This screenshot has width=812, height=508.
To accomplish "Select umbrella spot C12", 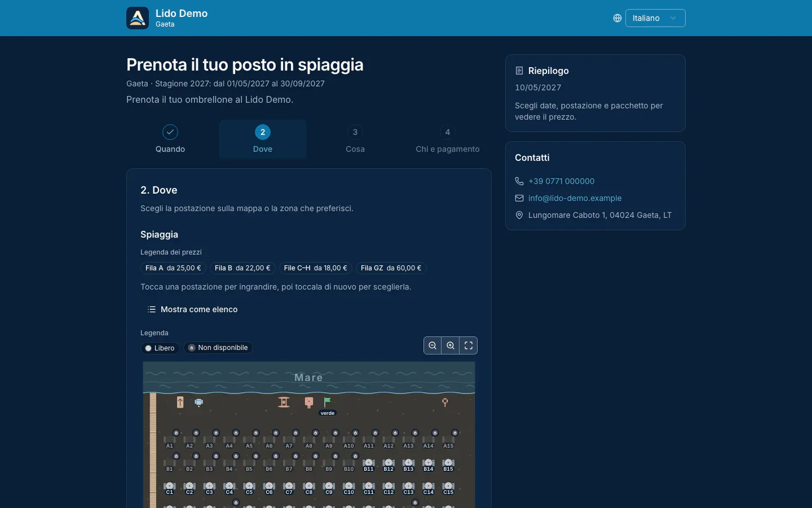I will click(x=389, y=488).
